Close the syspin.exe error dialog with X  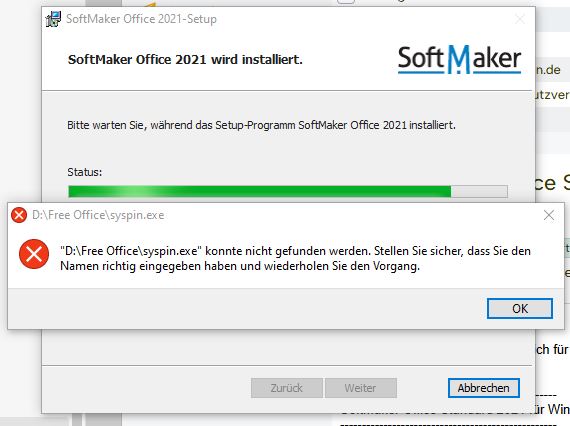(549, 215)
